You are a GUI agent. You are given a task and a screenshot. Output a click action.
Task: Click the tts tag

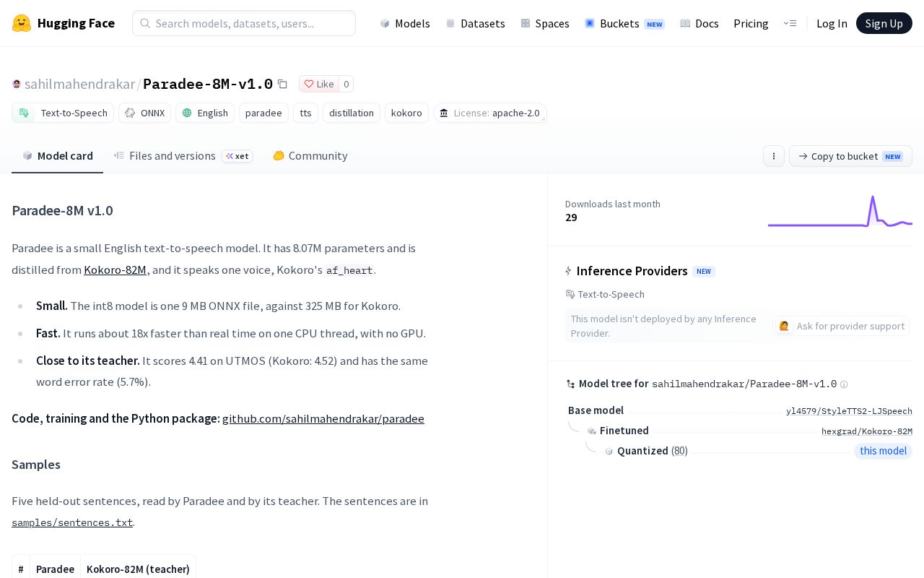305,113
